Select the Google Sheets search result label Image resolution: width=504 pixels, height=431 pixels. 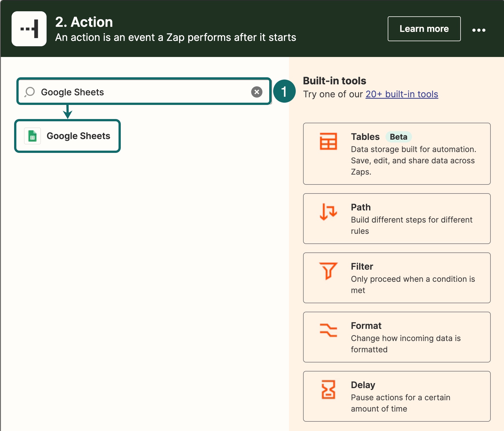(78, 136)
